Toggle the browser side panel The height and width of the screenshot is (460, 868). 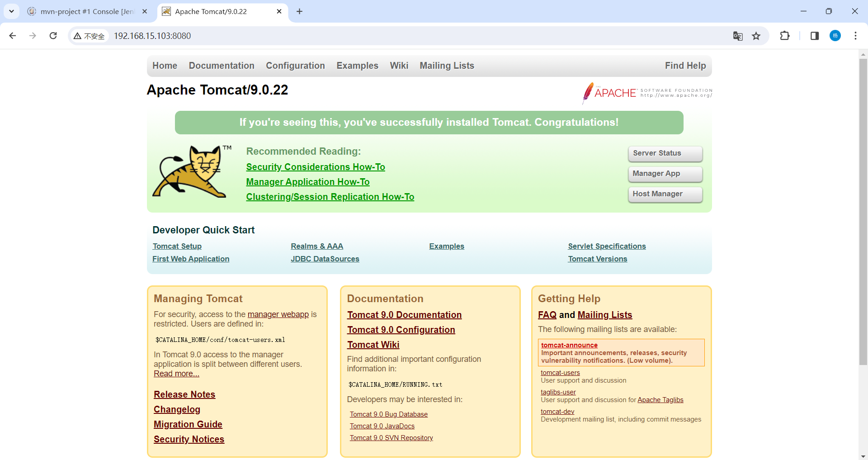tap(815, 36)
